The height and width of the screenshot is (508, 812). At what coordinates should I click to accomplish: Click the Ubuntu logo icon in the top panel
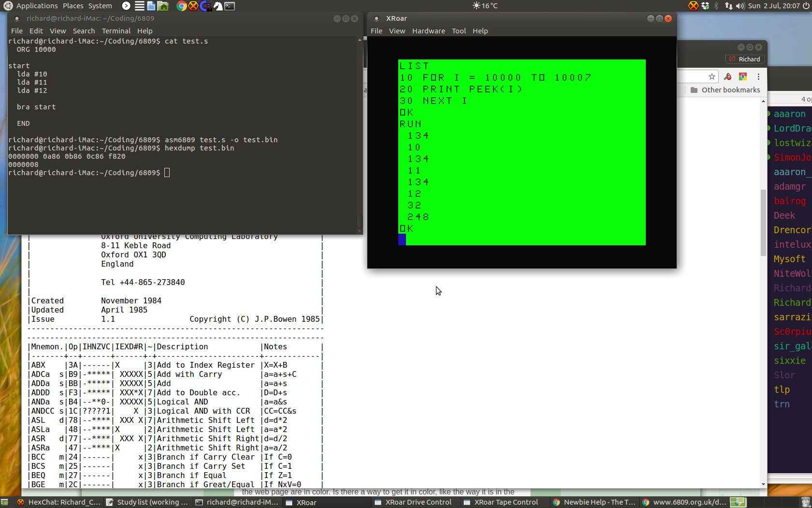pyautogui.click(x=8, y=6)
